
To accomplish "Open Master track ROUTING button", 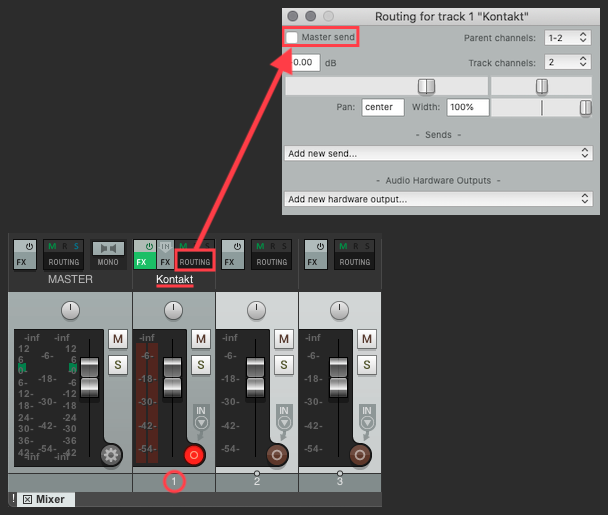I will tap(64, 262).
